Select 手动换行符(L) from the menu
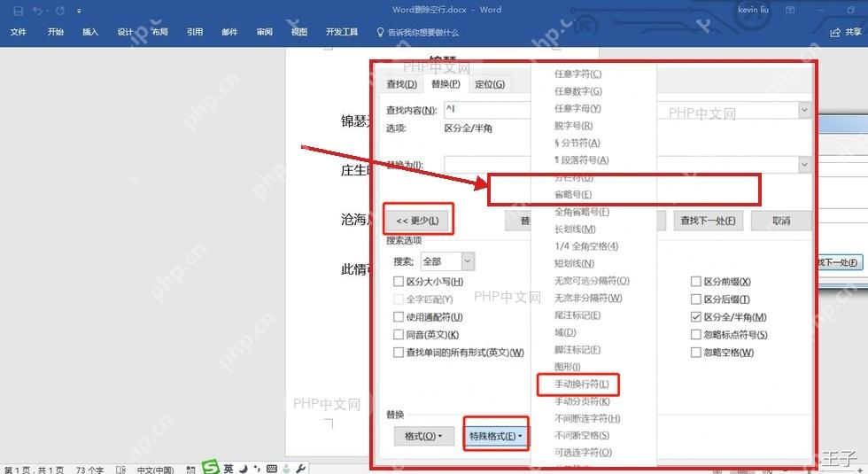This screenshot has width=868, height=474. pyautogui.click(x=582, y=384)
